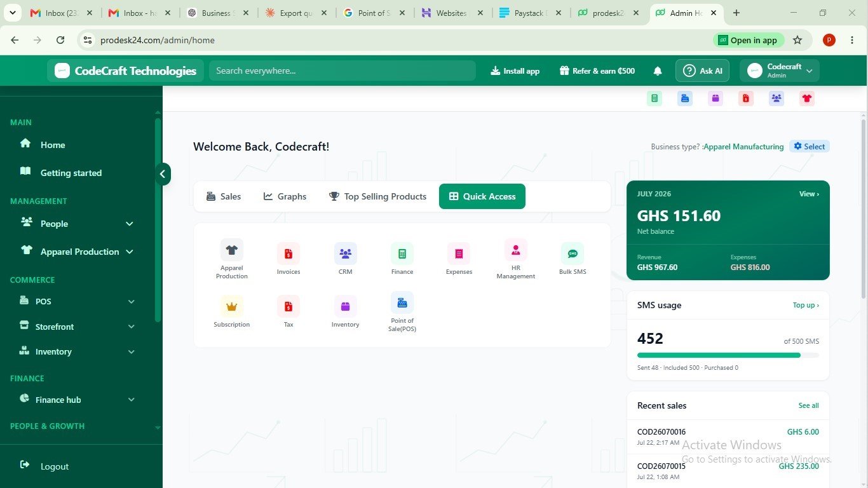Expand the Storefront sidebar menu
The width and height of the screenshot is (868, 488).
(78, 327)
